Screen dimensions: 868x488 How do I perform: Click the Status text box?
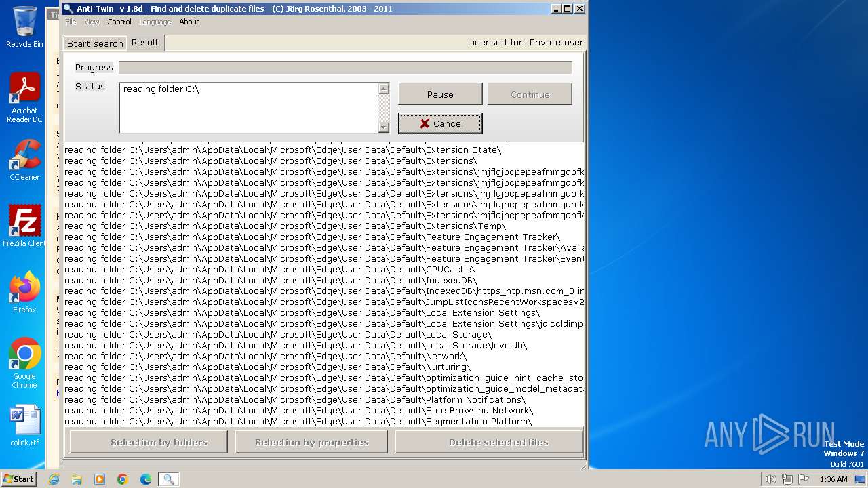pyautogui.click(x=249, y=108)
